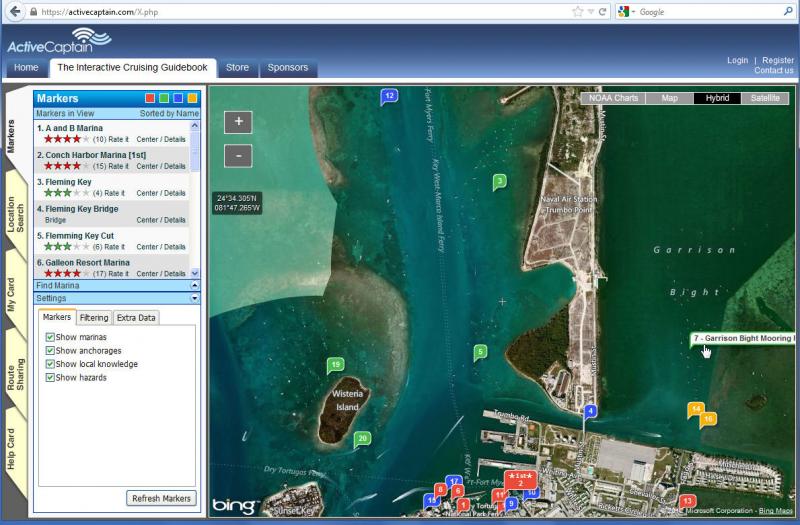Toggle the Show local knowledge checkbox
The width and height of the screenshot is (800, 525).
(50, 364)
